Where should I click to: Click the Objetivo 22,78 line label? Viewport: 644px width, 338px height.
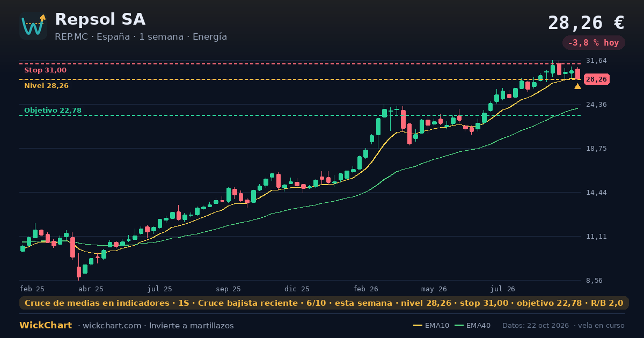pyautogui.click(x=53, y=111)
